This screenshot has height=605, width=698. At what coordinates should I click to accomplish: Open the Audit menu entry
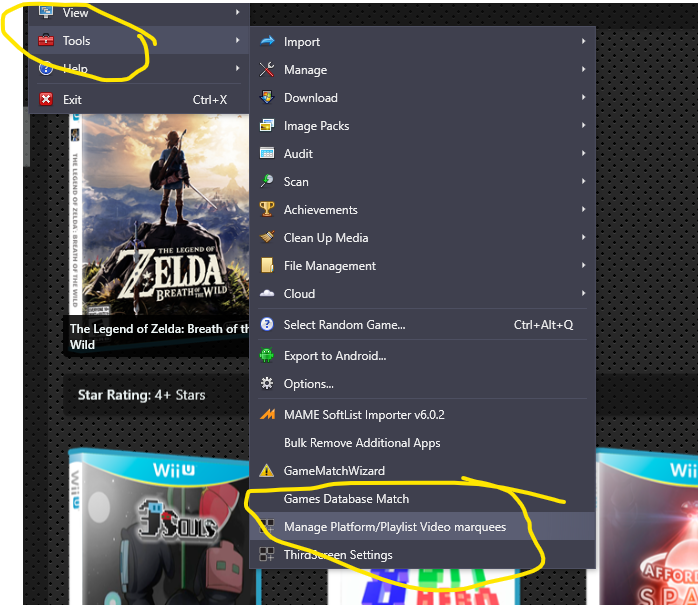point(298,154)
